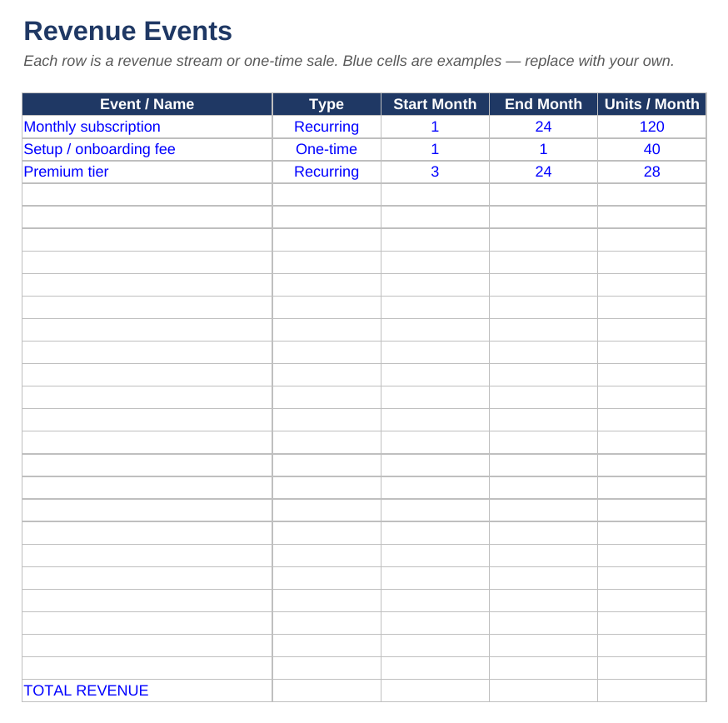Select the Recurring type for Monthly subscription
Viewport: 728px width, 723px height.
pyautogui.click(x=327, y=127)
